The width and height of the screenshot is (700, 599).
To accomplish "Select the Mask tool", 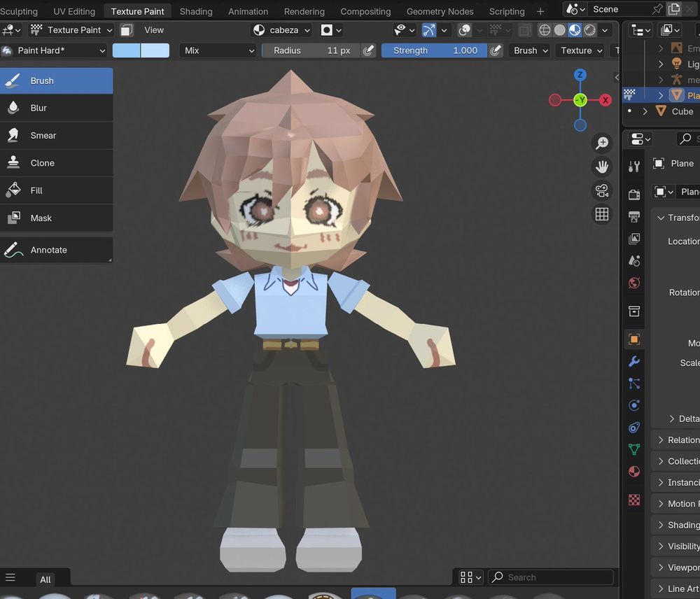I will pyautogui.click(x=56, y=218).
